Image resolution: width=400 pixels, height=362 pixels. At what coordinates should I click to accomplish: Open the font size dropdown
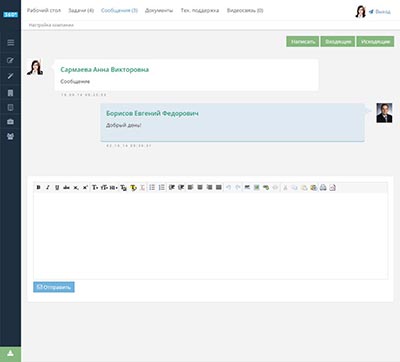click(x=104, y=188)
